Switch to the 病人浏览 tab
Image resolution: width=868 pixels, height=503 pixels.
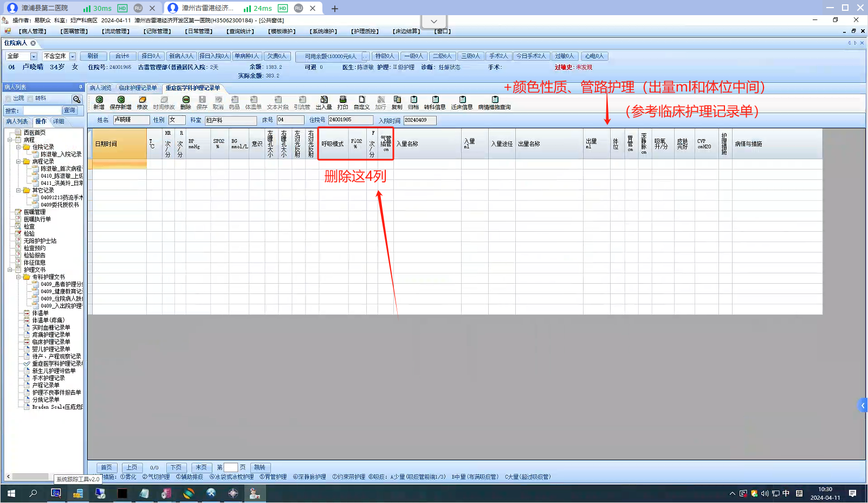[101, 88]
